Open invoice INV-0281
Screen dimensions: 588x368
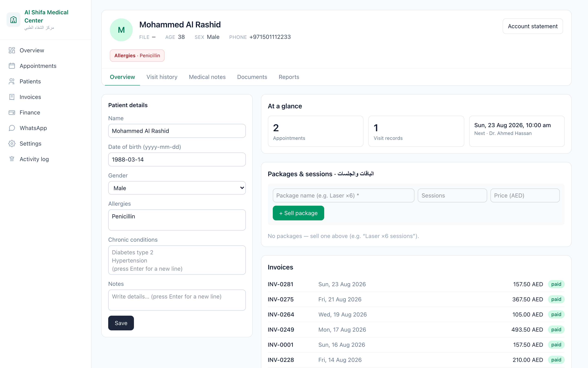(x=416, y=284)
